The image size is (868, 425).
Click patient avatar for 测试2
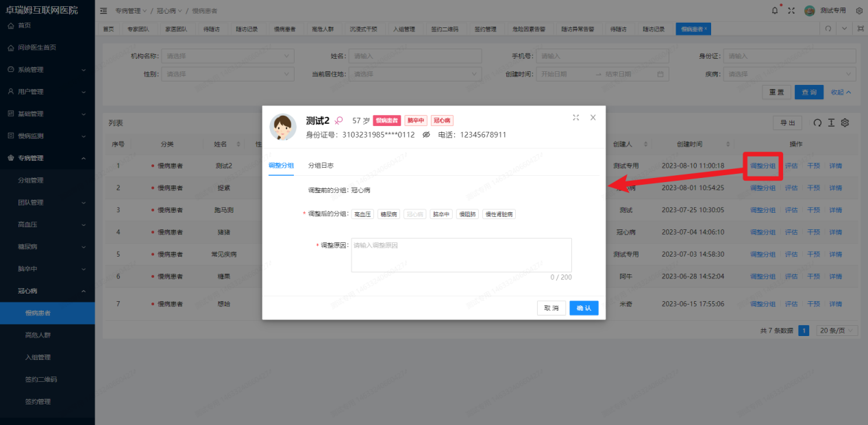click(283, 127)
